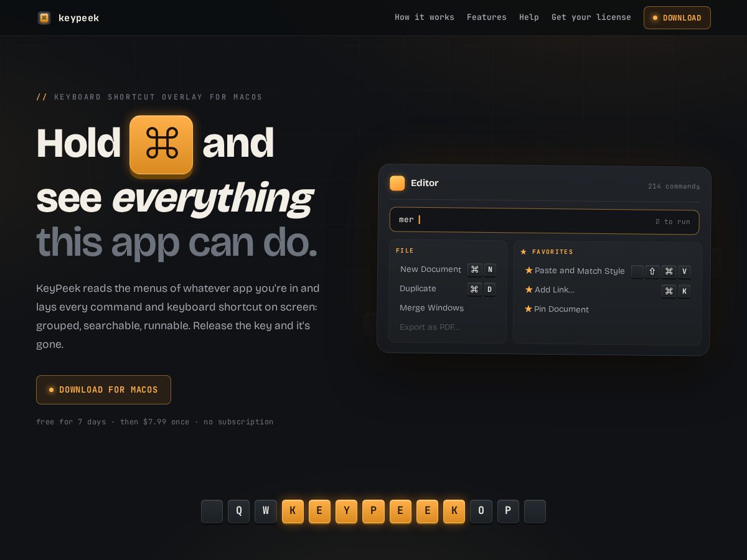Screen dimensions: 747x560
Task: Click the 214 commands count
Action: 674,186
